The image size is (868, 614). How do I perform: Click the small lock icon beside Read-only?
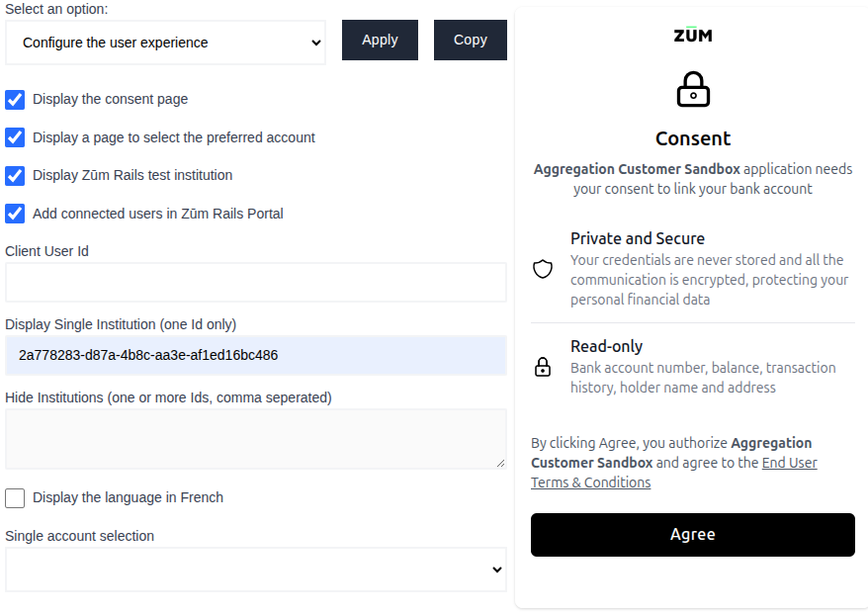[x=543, y=367]
